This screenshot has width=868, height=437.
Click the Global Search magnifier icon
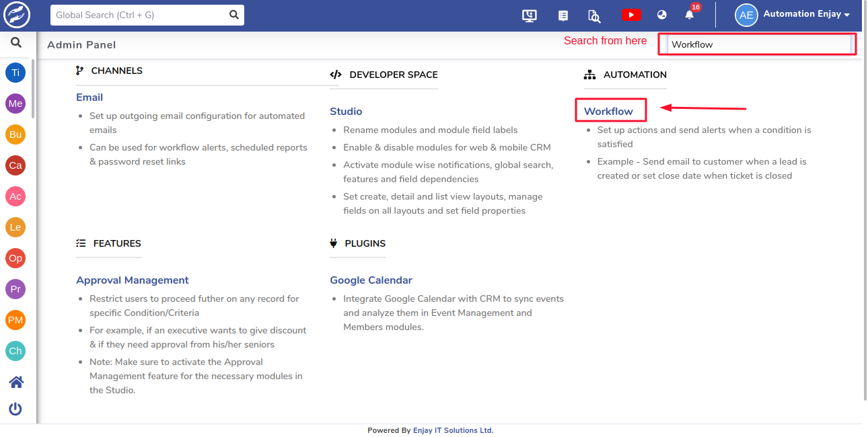(233, 15)
